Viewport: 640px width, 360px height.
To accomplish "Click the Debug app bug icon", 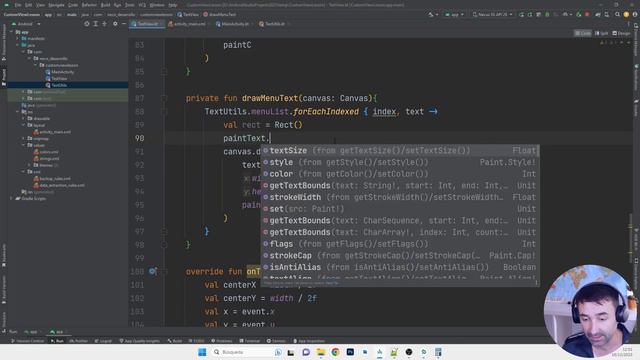I will [547, 15].
